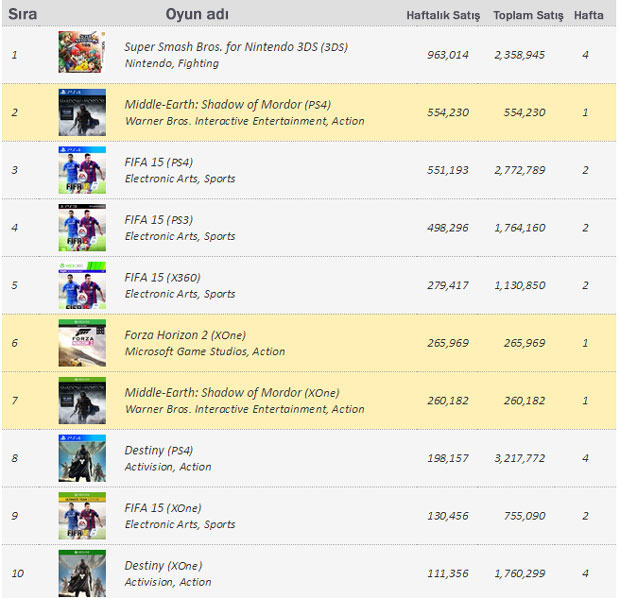Open Middle-Earth: Shadow of Mordor (PS4) title
This screenshot has height=598, width=620.
228,104
